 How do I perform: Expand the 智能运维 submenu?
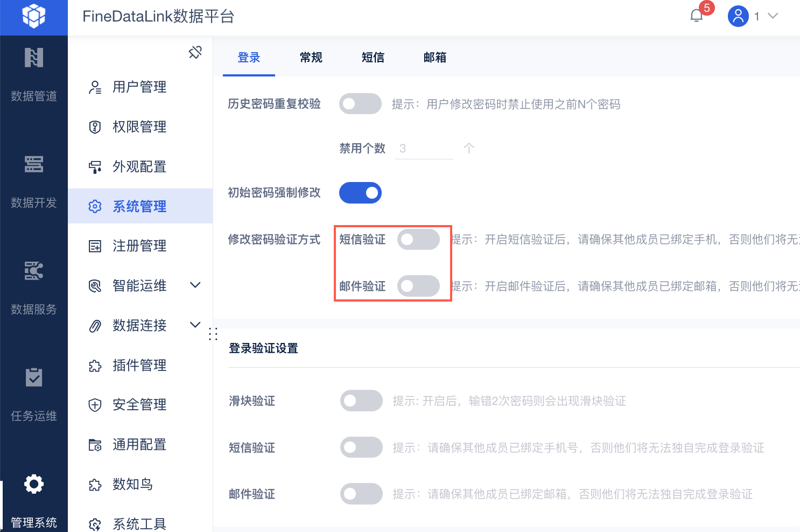[x=195, y=285]
